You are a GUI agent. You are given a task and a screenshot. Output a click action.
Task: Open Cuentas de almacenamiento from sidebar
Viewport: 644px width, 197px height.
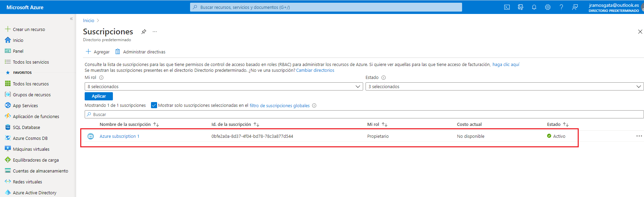tap(40, 171)
